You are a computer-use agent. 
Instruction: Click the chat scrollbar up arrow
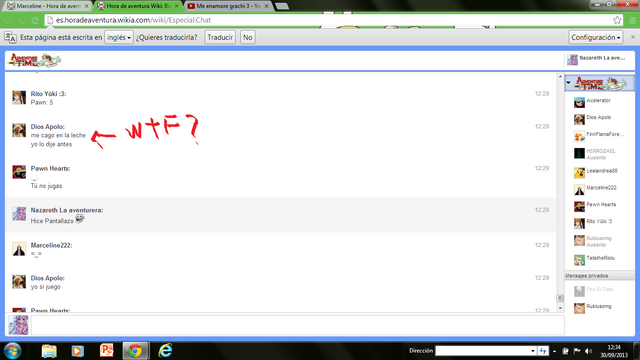pyautogui.click(x=560, y=77)
